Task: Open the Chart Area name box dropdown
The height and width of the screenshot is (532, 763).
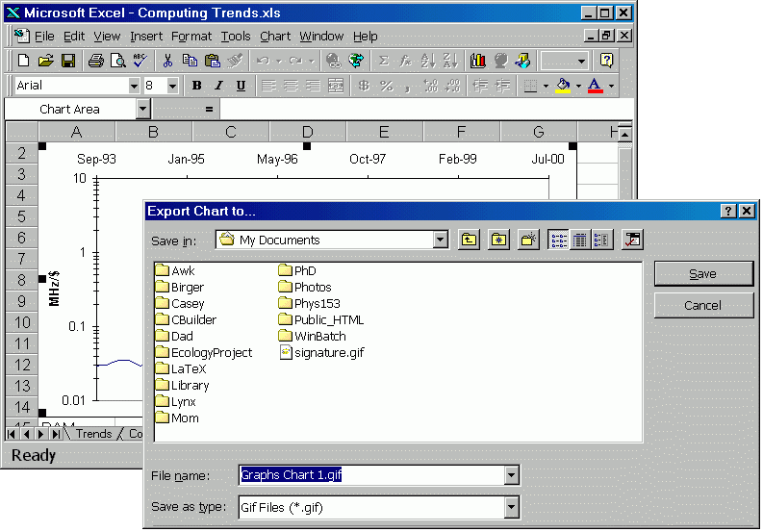Action: click(142, 109)
